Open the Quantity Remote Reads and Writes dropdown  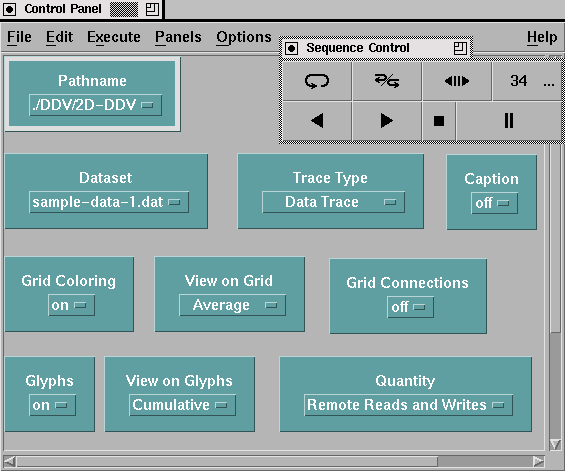408,405
